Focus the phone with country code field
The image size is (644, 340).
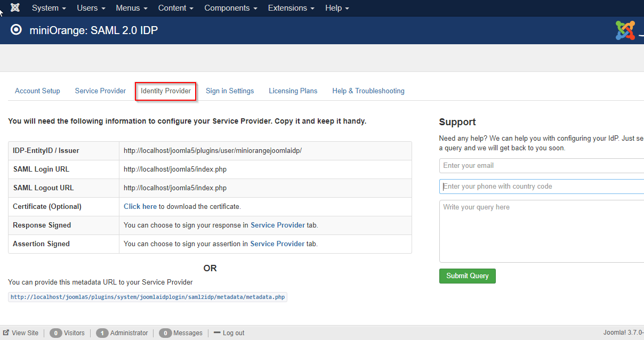[542, 187]
